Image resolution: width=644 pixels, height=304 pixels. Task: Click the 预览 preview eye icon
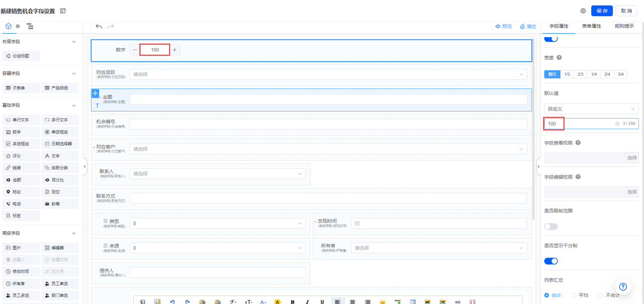tap(498, 27)
